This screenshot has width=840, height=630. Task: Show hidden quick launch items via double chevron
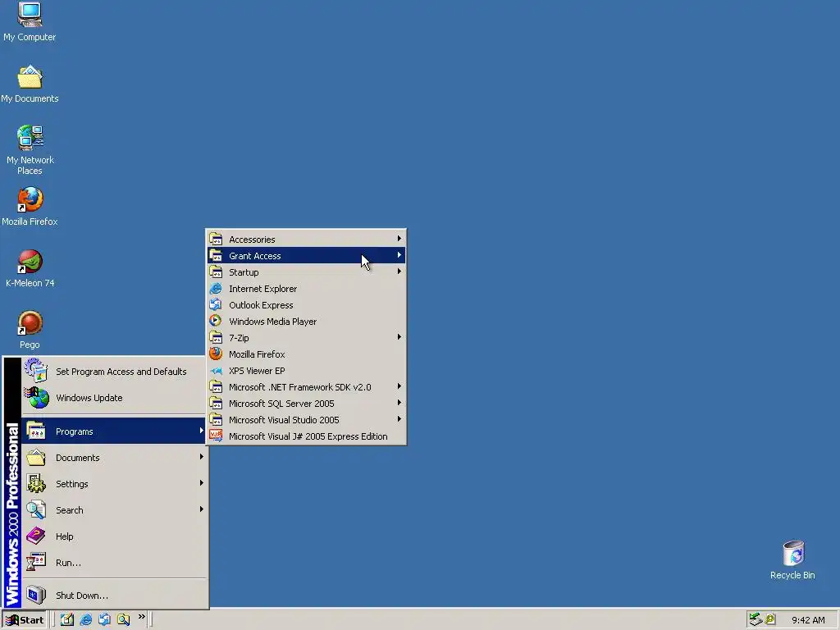141,617
